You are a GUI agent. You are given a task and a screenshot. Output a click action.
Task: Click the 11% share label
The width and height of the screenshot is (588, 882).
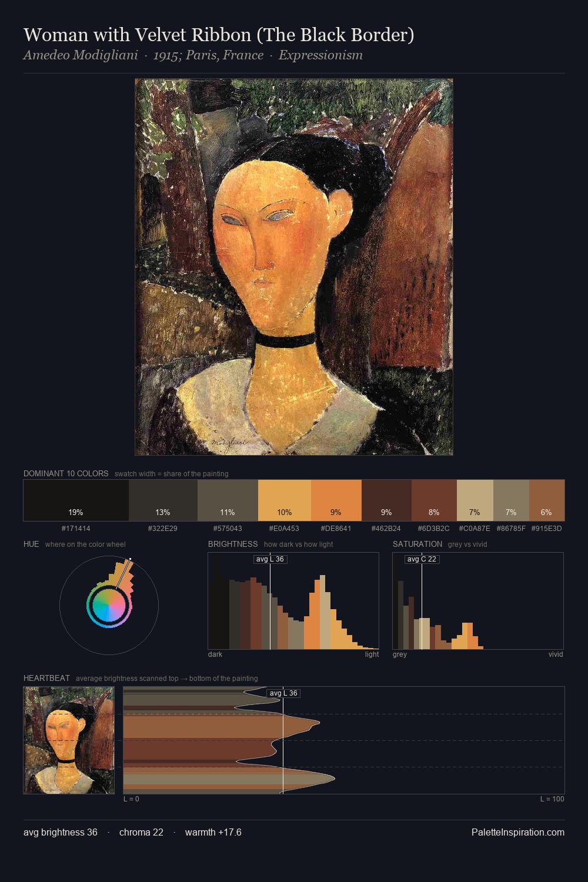point(228,512)
